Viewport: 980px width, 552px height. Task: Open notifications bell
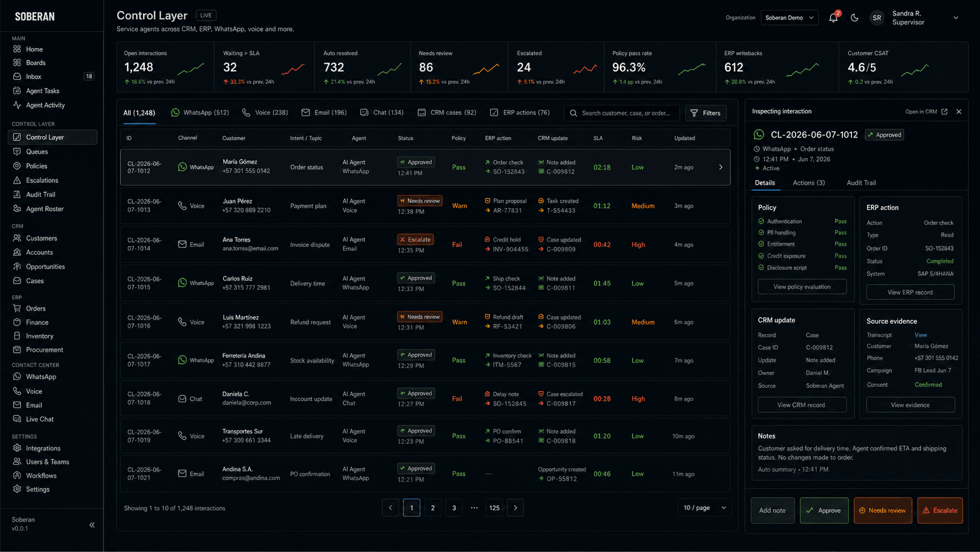pos(833,18)
